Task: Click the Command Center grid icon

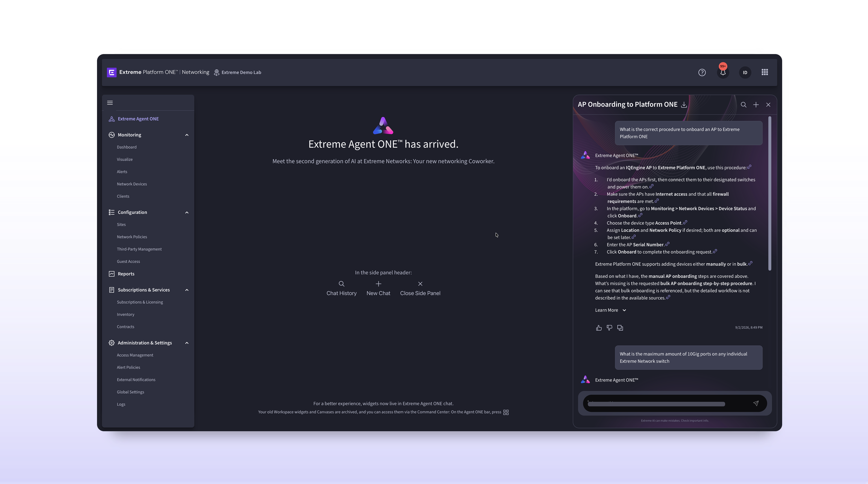Action: coord(506,412)
